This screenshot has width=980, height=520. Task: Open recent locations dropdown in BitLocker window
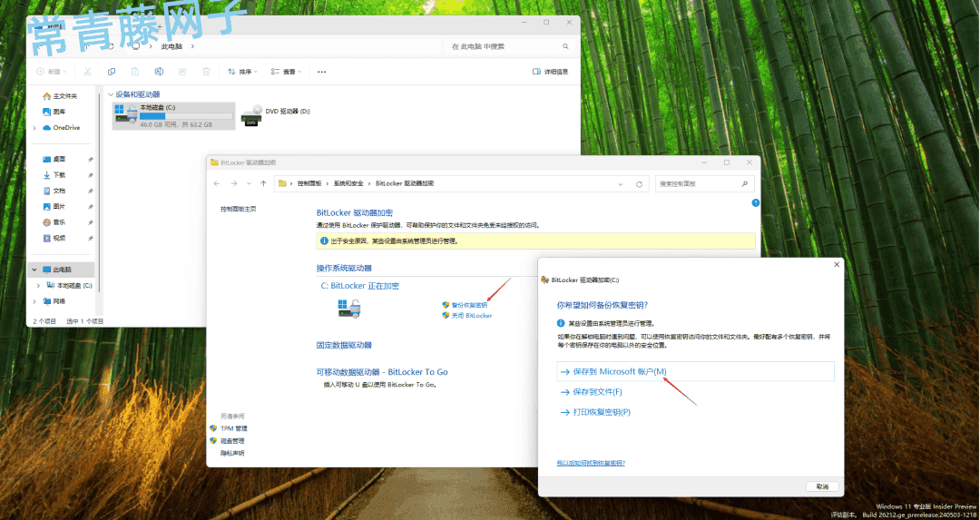[x=249, y=183]
